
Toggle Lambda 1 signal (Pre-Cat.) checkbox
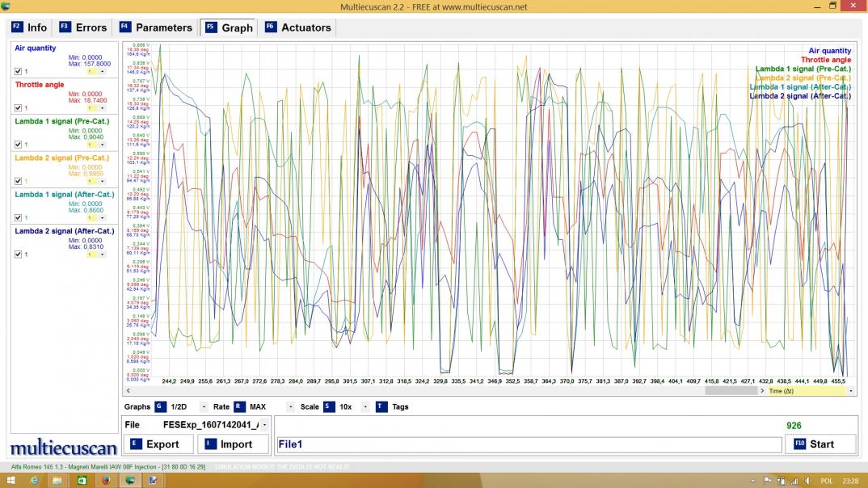(19, 145)
